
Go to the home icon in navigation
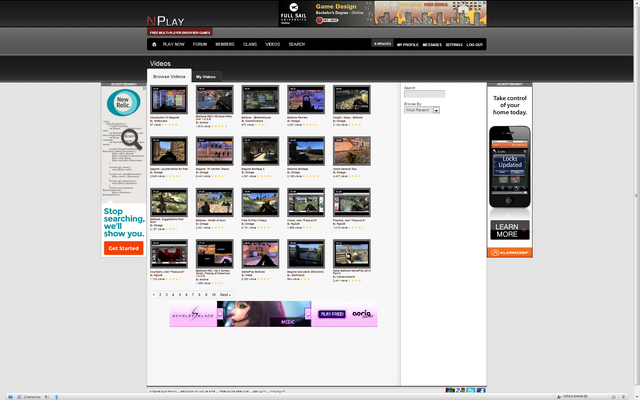154,44
